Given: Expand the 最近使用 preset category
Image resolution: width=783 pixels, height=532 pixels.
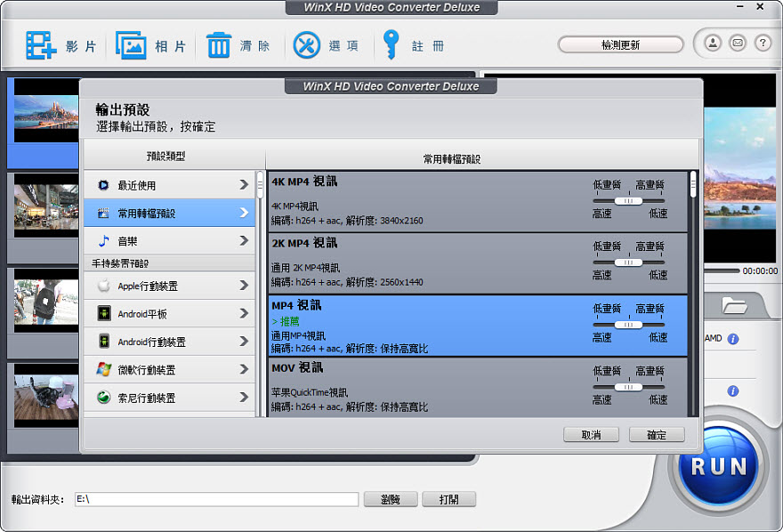Looking at the screenshot, I should (x=171, y=185).
